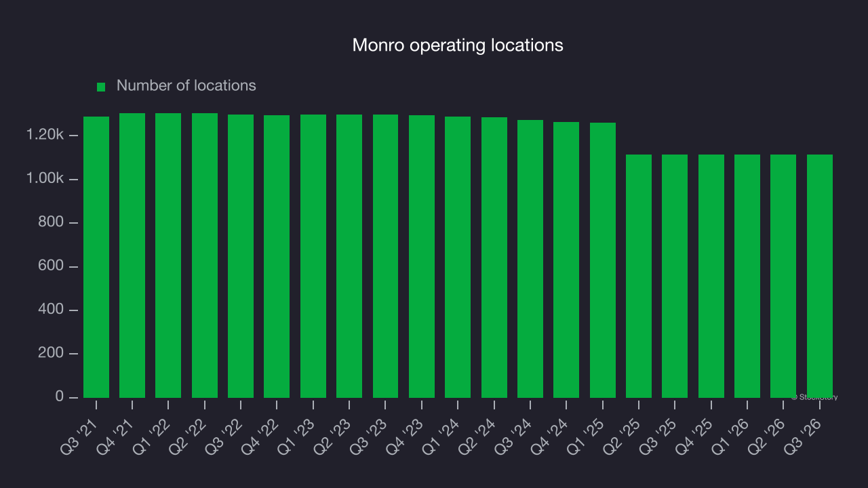Click the '0' y-axis value

point(60,396)
